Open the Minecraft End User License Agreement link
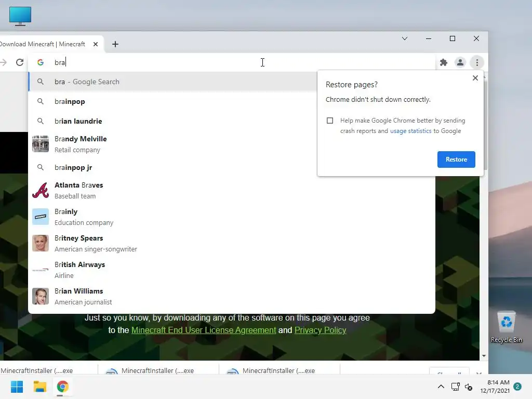Viewport: 532px width, 399px height. (x=204, y=330)
